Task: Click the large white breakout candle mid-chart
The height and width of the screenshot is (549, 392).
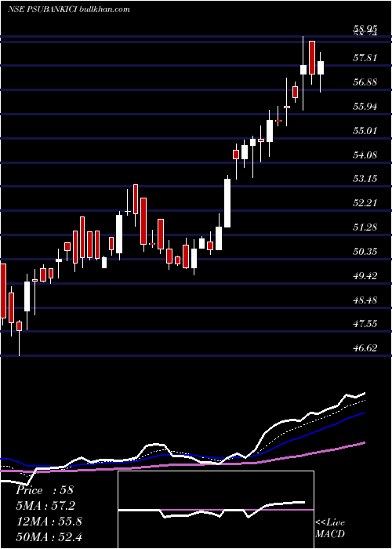Action: 227,203
